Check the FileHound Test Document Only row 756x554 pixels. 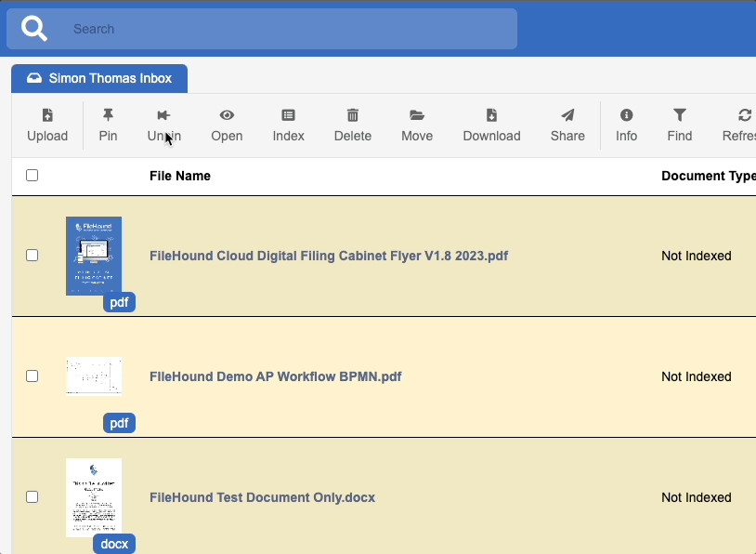[x=32, y=496]
